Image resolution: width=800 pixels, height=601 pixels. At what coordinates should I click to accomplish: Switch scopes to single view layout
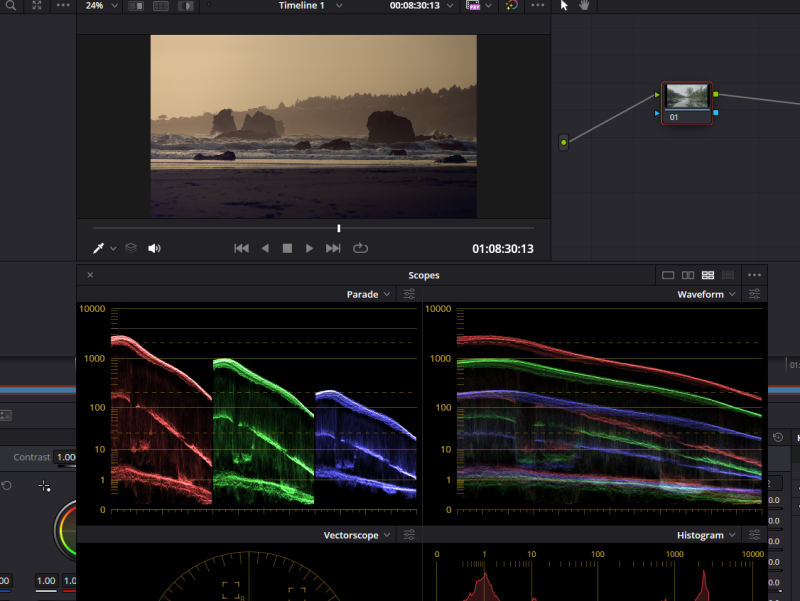[x=668, y=276]
